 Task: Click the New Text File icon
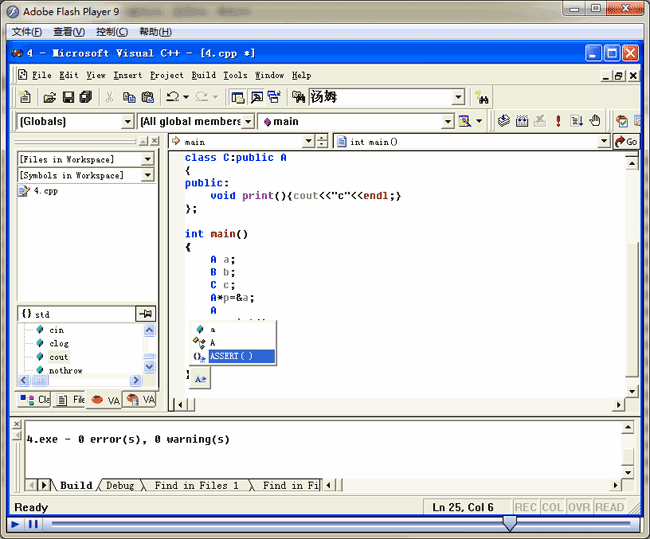tap(25, 97)
